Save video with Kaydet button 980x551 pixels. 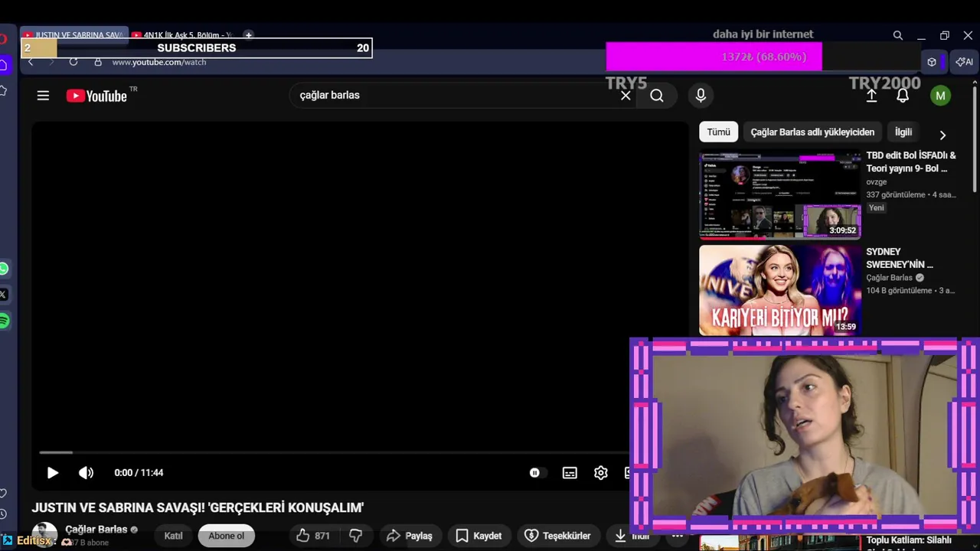pyautogui.click(x=479, y=536)
